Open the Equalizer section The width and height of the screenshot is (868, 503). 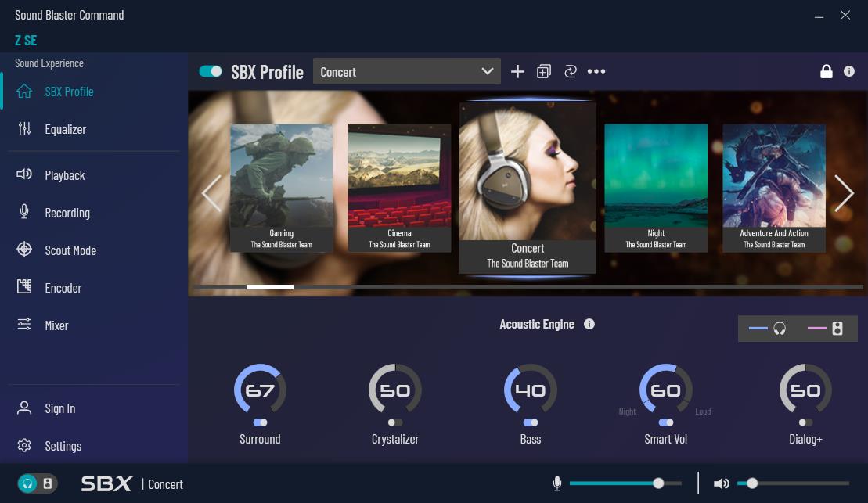click(65, 129)
